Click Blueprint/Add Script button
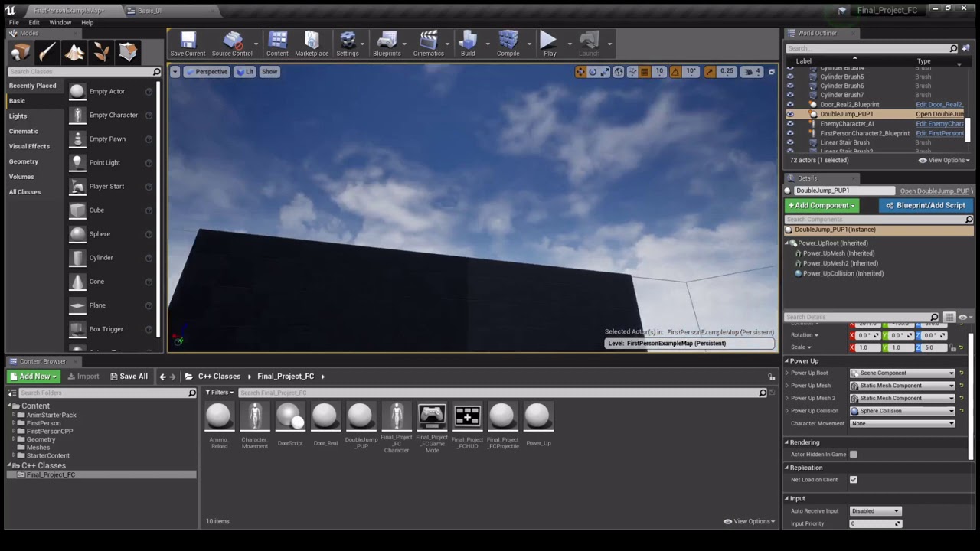Image resolution: width=980 pixels, height=551 pixels. point(926,205)
